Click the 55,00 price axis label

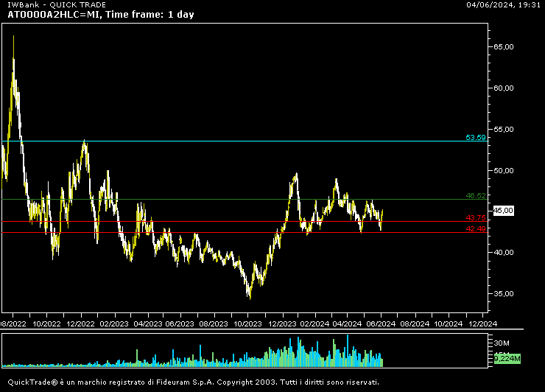click(503, 130)
